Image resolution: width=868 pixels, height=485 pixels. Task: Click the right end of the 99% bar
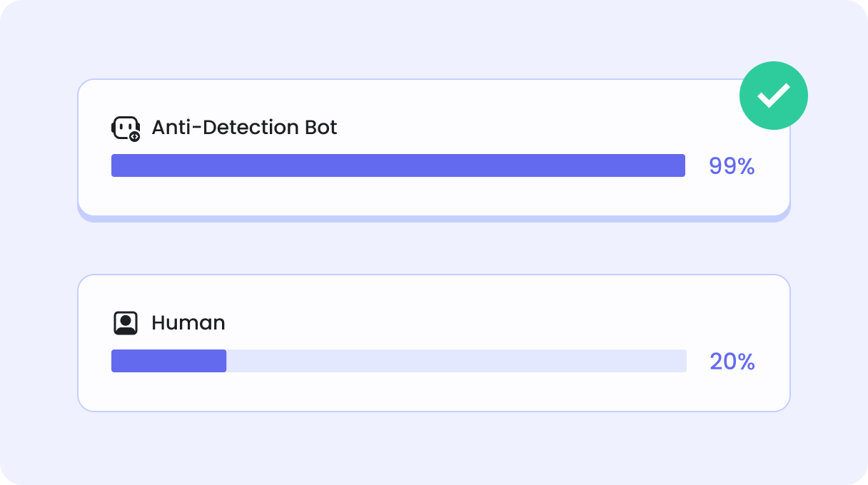[x=681, y=165]
